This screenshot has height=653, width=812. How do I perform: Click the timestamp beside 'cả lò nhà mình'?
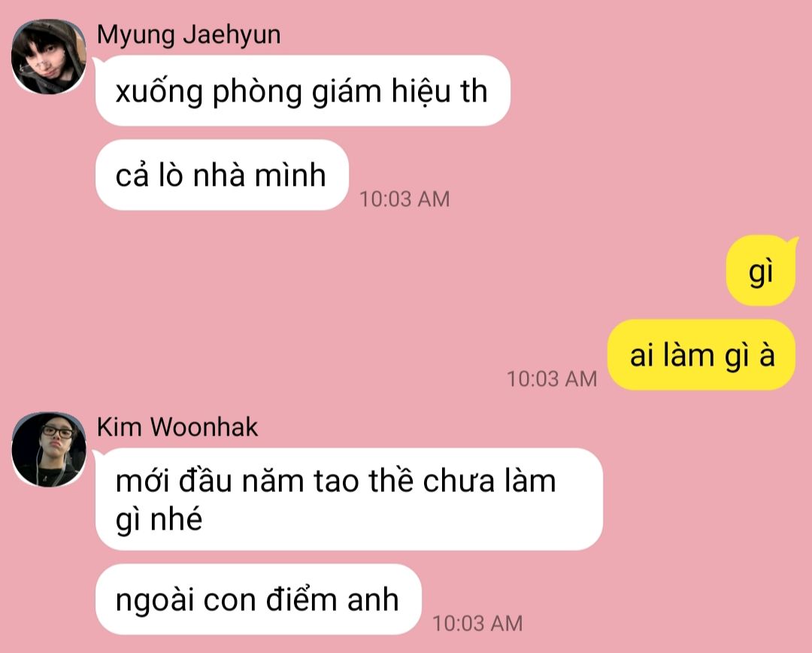pyautogui.click(x=404, y=199)
